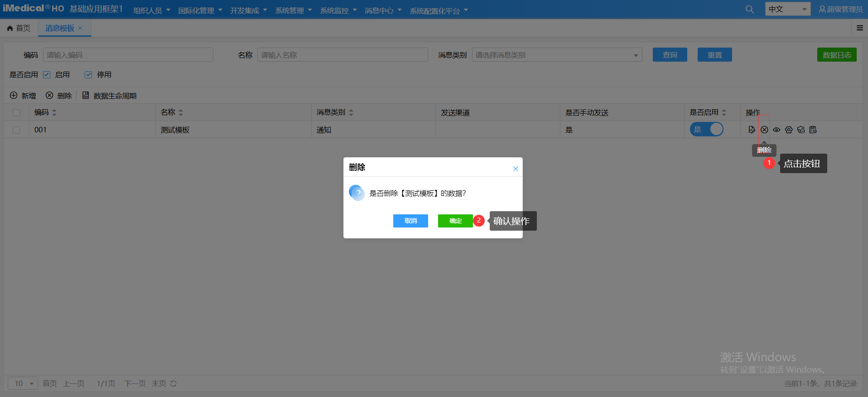
Task: Click the 编码 input field
Action: (x=128, y=55)
